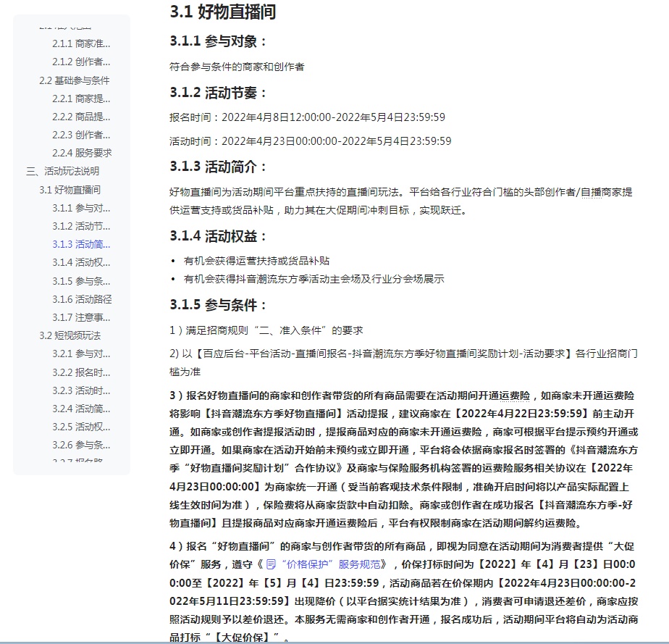Click the dotted-underlined term 运费险 in condition 3
Screen dimensions: 669x644
pyautogui.click(x=515, y=396)
